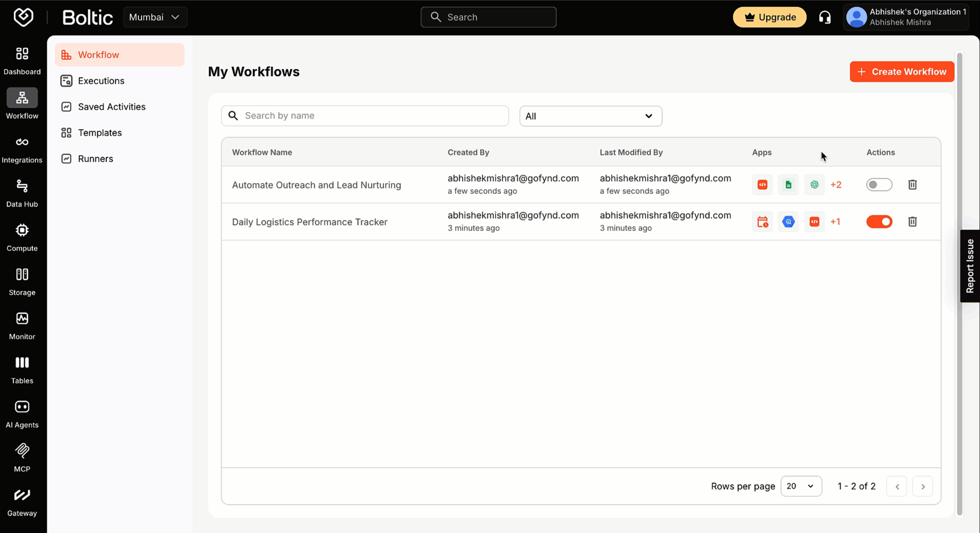Open the AI Agents section

(x=22, y=412)
